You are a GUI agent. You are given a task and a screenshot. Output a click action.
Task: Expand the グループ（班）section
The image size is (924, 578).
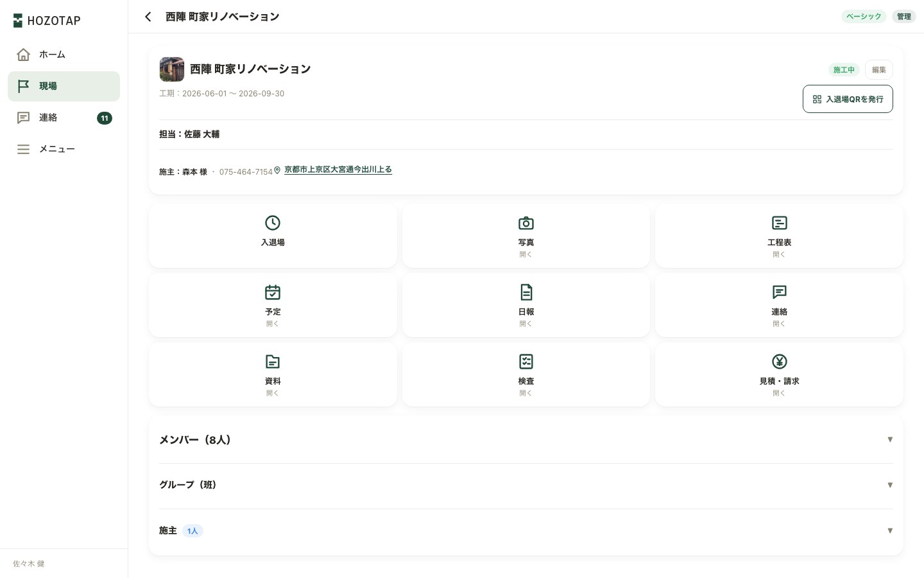526,486
